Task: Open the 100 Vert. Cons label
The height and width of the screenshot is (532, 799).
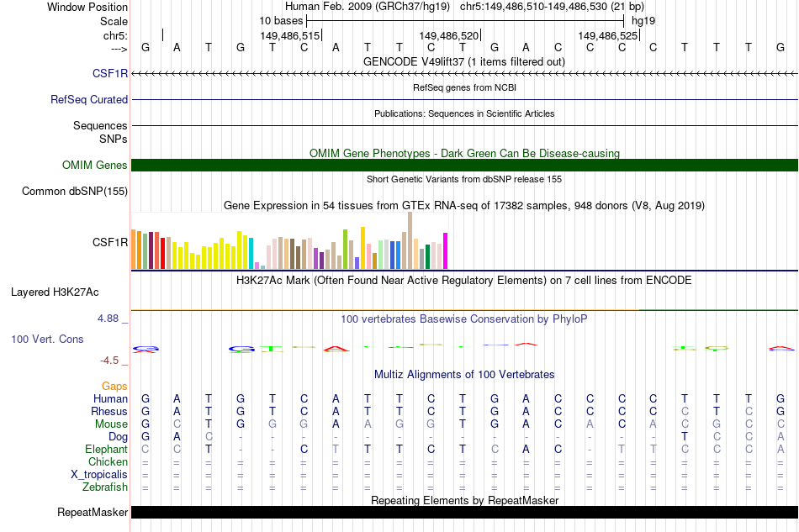Action: click(47, 339)
